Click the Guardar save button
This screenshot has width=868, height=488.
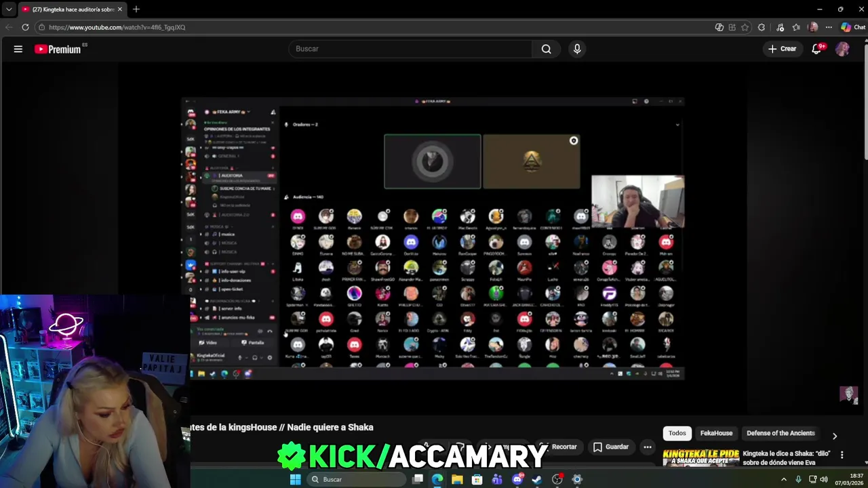tap(611, 447)
